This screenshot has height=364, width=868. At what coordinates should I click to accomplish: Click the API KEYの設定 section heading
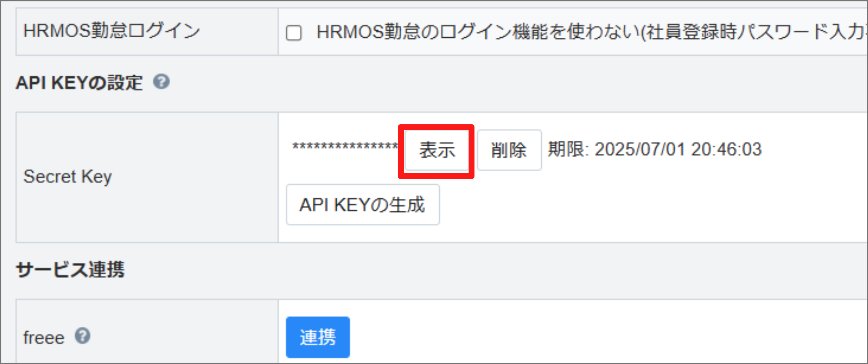pyautogui.click(x=79, y=82)
